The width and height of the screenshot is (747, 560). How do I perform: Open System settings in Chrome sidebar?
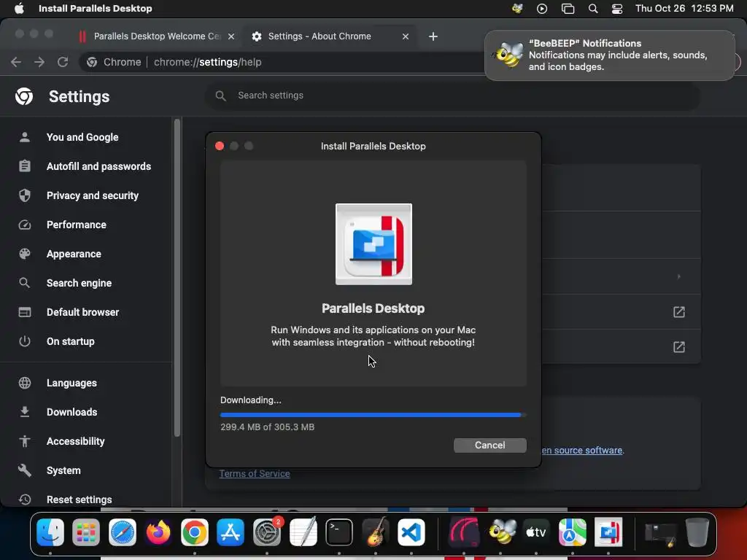click(x=86, y=470)
